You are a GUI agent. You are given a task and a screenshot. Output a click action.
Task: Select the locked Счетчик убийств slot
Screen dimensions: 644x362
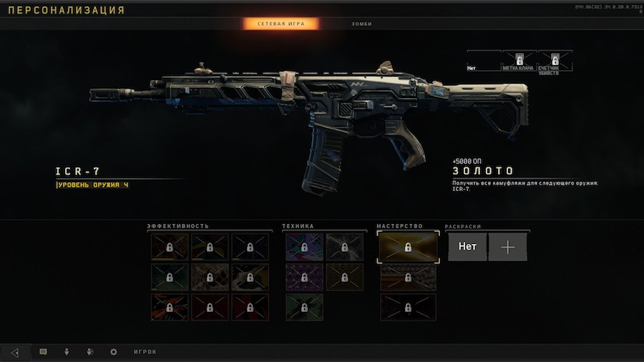point(555,61)
